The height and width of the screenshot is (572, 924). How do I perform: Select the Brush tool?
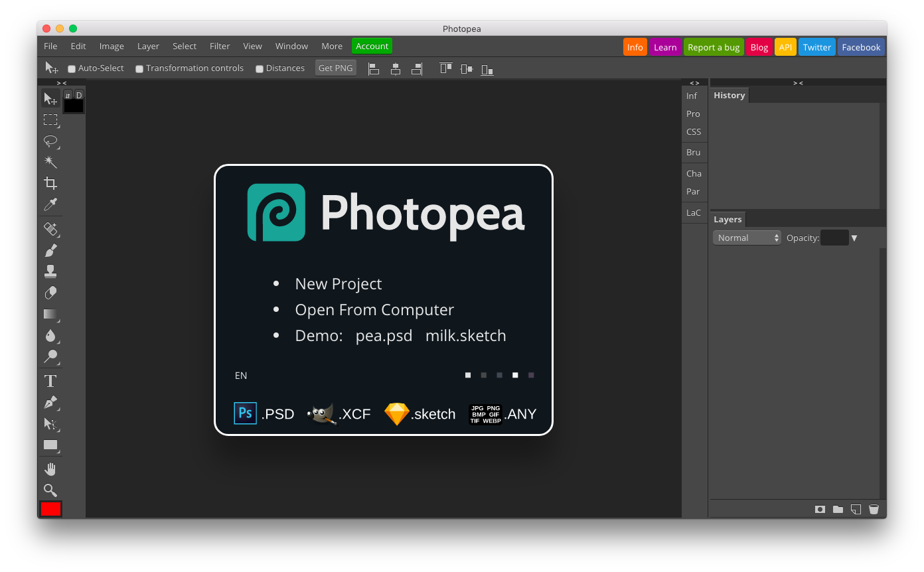point(50,250)
